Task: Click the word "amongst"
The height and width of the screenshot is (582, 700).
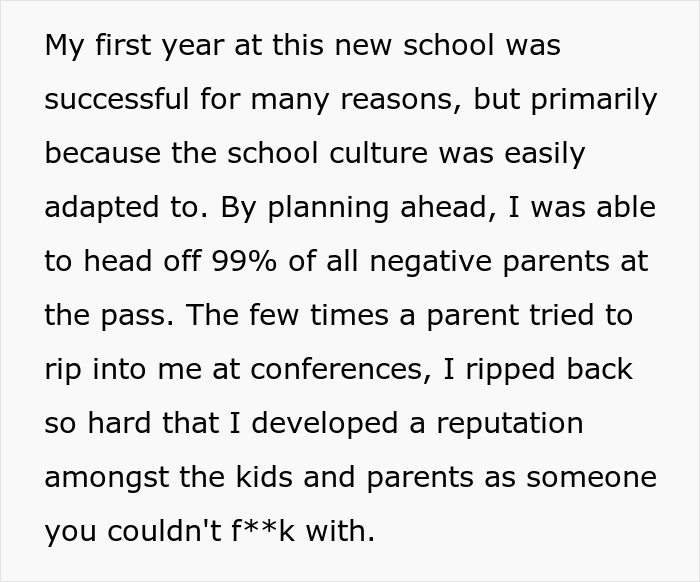Action: 107,478
